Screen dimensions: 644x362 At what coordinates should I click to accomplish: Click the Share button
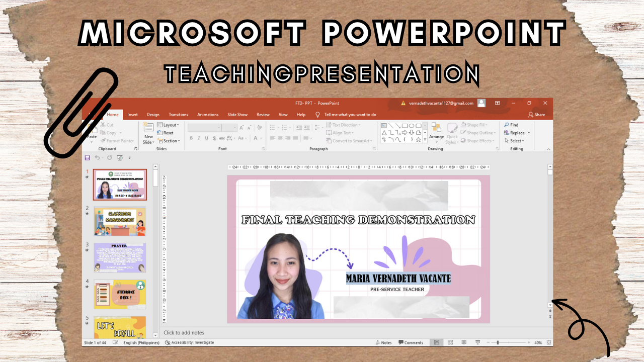click(x=536, y=115)
